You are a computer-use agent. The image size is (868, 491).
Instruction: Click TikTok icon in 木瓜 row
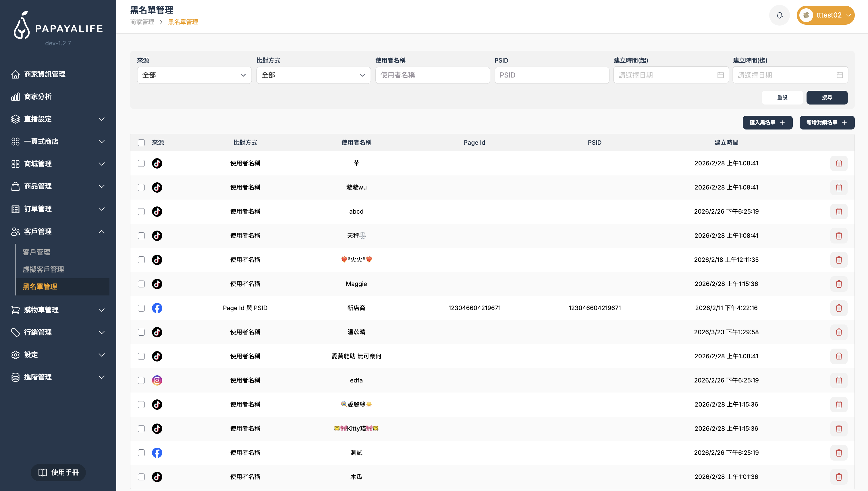[157, 477]
